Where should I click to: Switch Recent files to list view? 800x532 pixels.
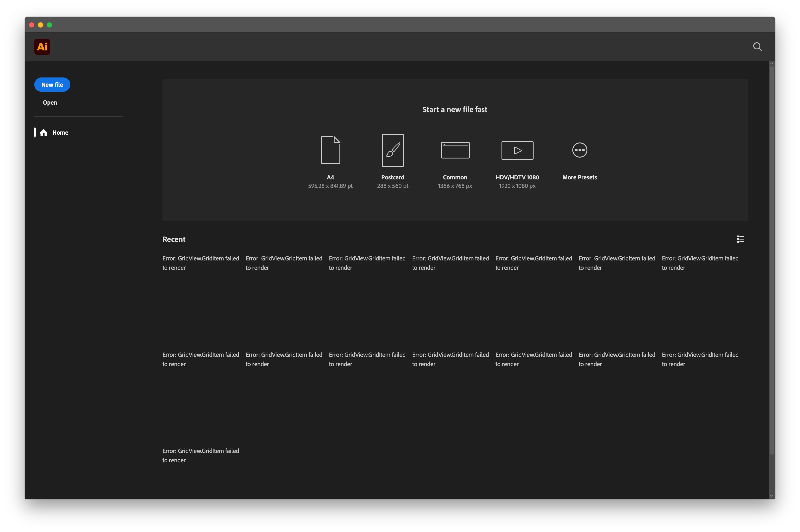coord(741,239)
